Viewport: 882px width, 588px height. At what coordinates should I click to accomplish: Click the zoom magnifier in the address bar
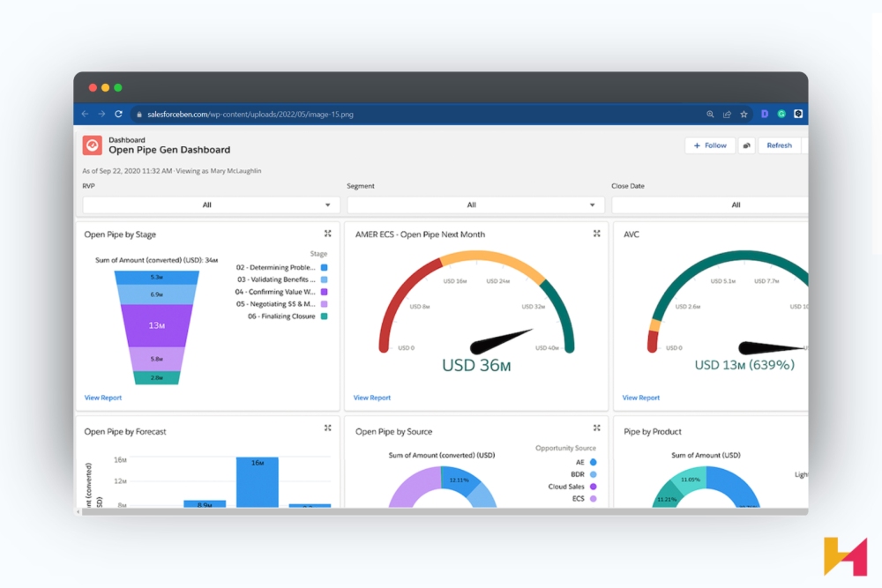click(x=710, y=114)
